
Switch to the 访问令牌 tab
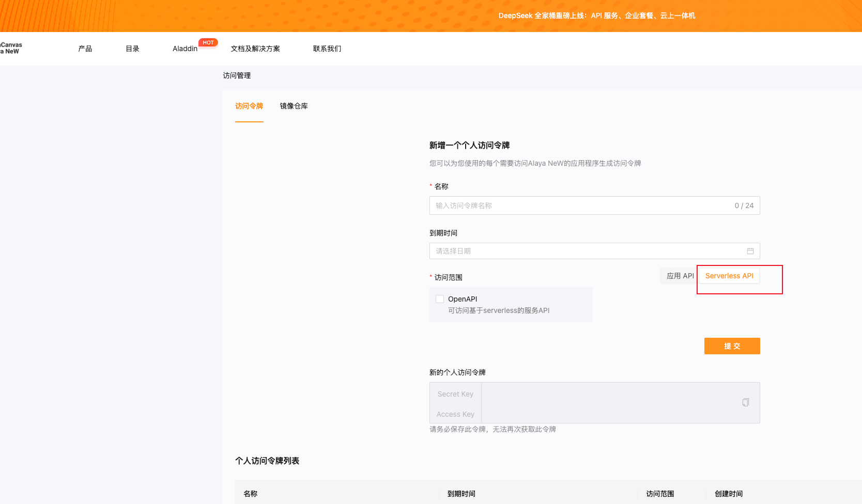click(249, 106)
